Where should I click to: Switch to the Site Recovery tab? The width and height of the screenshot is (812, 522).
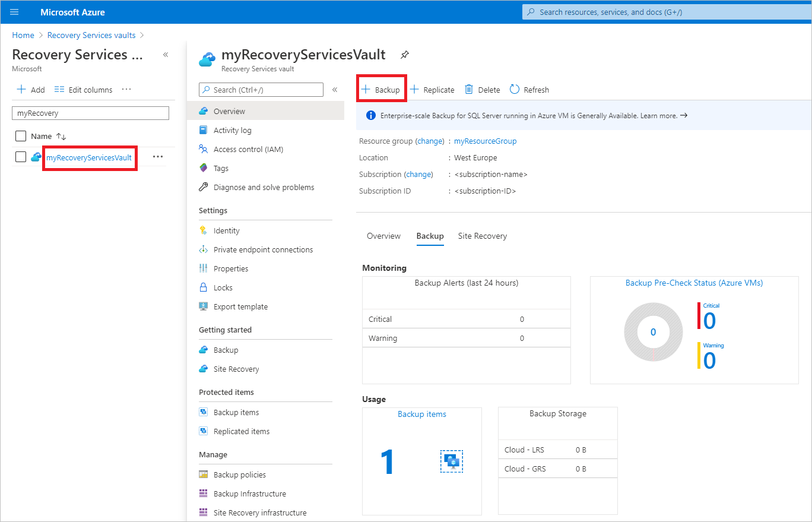483,236
